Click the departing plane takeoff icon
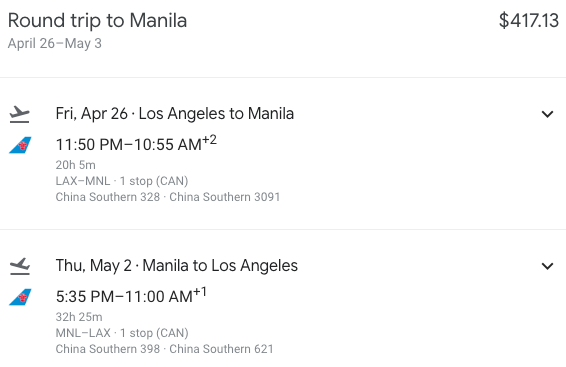This screenshot has width=566, height=367. 19,114
